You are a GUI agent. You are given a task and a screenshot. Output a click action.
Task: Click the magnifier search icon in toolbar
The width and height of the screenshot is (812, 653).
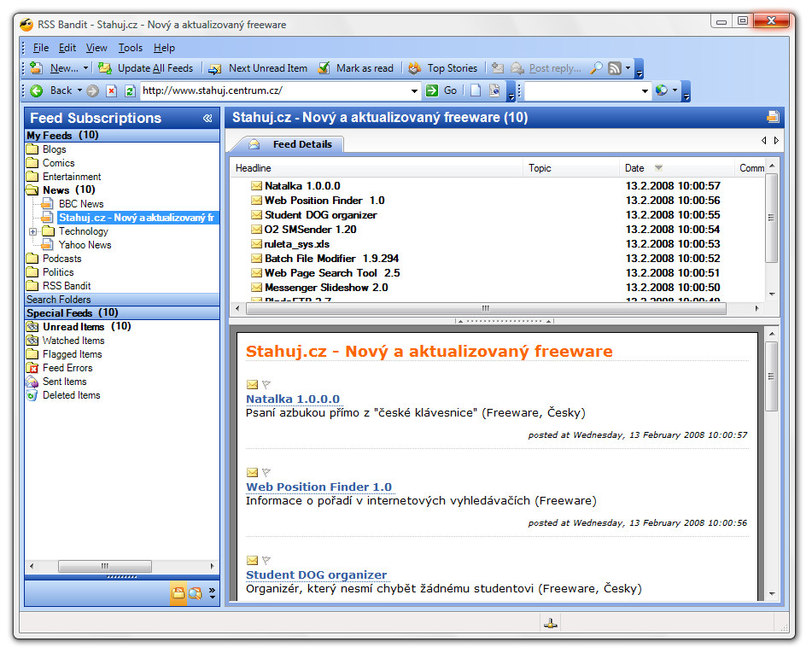[596, 68]
